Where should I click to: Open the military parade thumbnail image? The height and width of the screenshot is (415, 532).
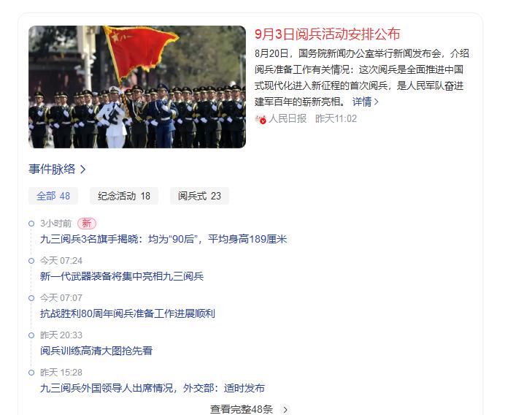tap(137, 87)
